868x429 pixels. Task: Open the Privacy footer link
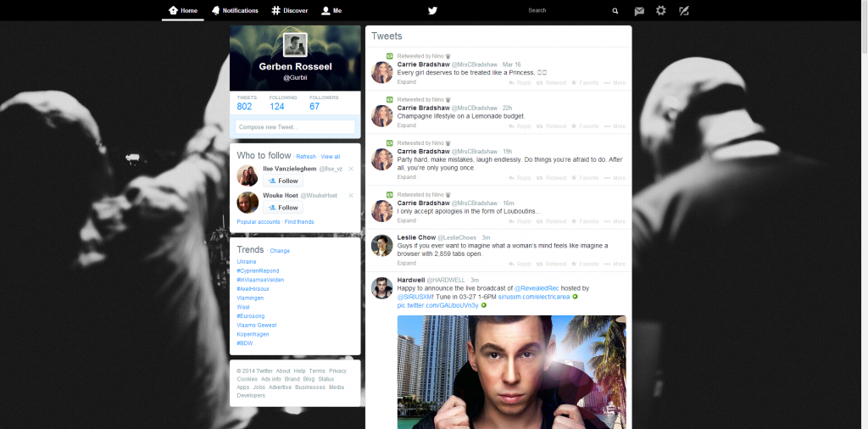[x=337, y=370]
